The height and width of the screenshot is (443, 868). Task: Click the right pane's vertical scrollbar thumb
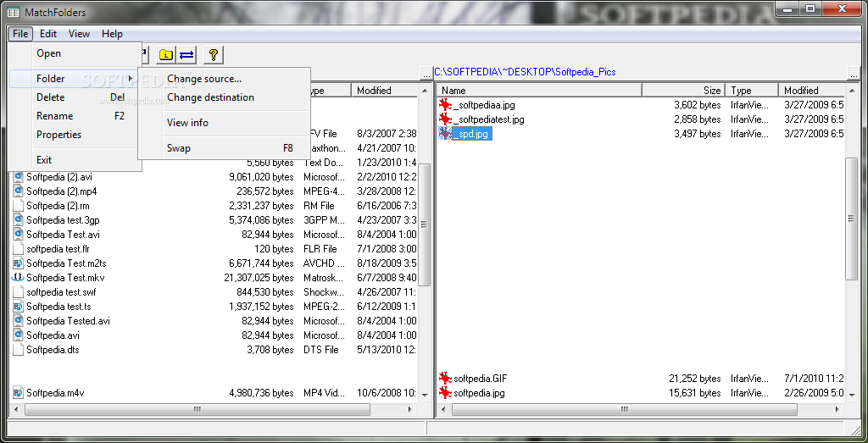point(851,219)
